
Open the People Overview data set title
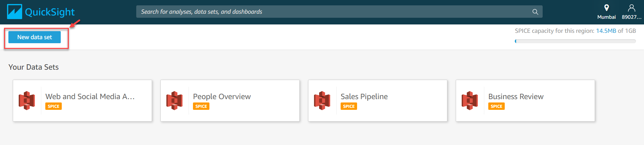[222, 96]
